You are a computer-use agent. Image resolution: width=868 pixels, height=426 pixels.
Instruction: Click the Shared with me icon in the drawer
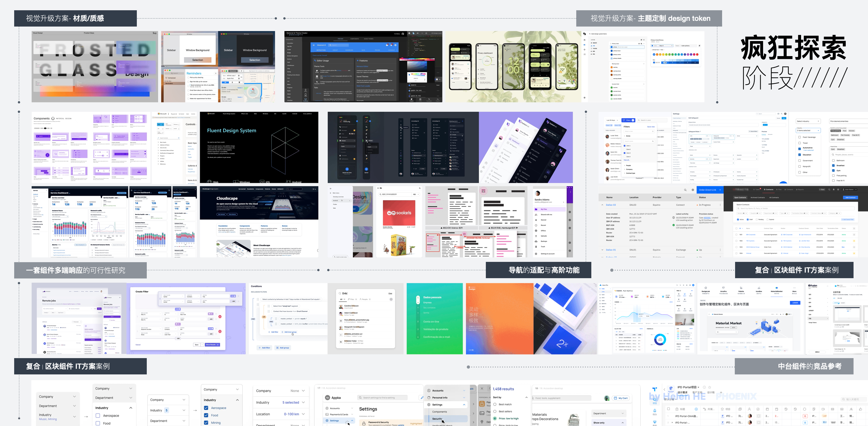tap(536, 215)
